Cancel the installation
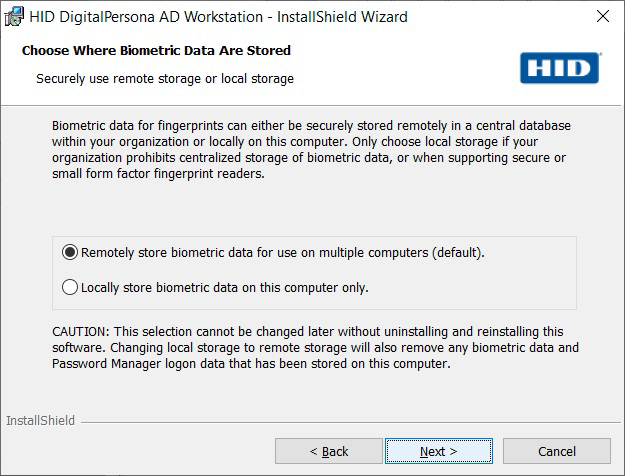This screenshot has width=625, height=476. pos(556,451)
